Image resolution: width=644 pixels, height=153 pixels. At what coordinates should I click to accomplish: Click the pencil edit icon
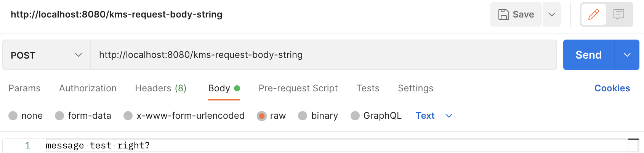[593, 14]
